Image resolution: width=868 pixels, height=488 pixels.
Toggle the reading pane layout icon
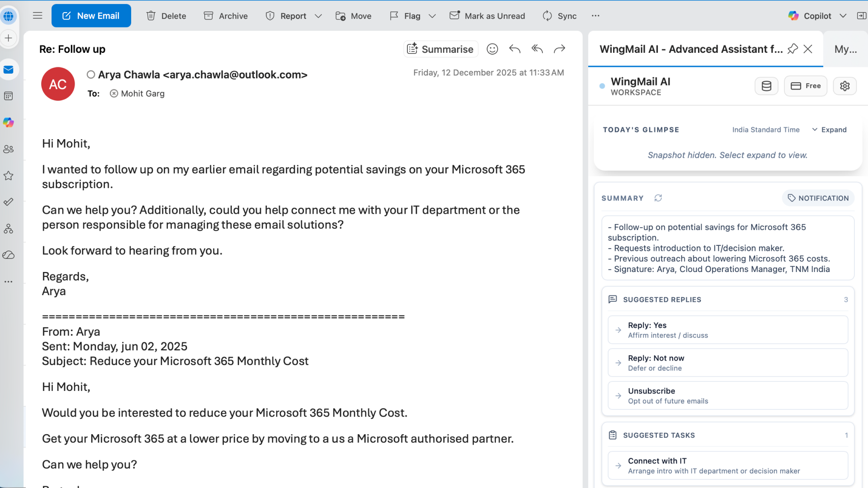[861, 16]
